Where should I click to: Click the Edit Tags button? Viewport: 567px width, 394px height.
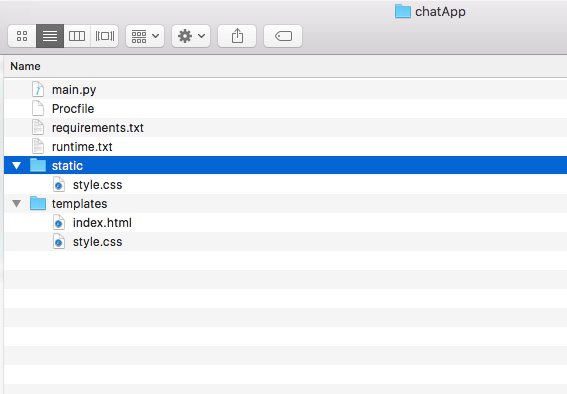point(283,36)
